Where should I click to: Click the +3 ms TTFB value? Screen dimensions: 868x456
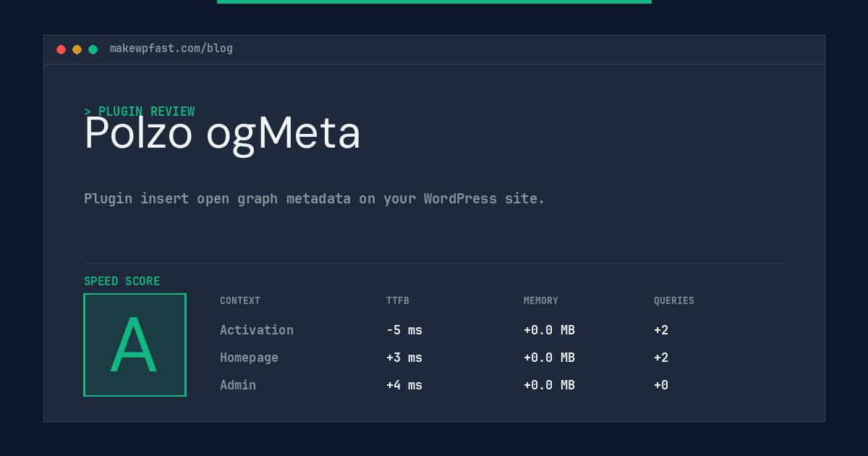(404, 358)
